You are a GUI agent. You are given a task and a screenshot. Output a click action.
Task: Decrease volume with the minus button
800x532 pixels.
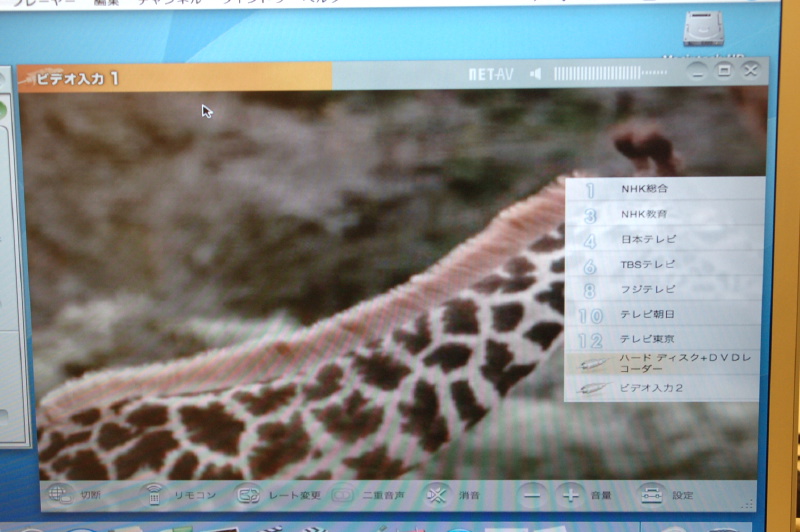click(534, 494)
